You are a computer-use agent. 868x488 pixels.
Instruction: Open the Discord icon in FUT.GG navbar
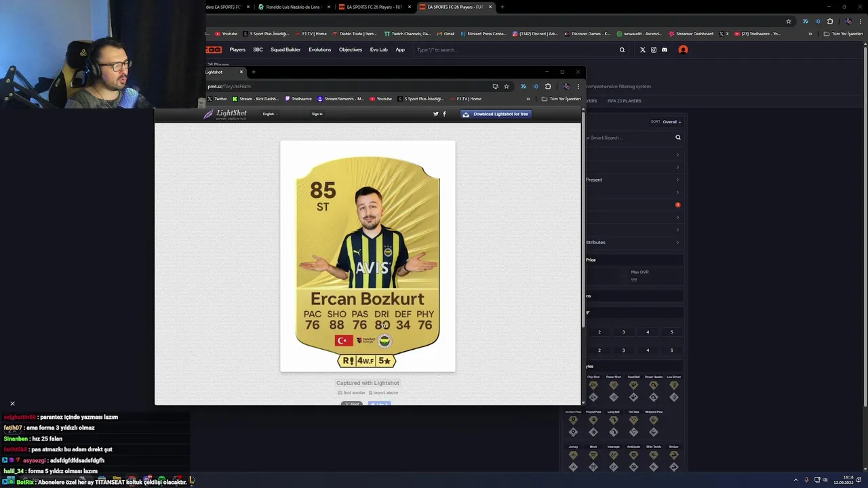point(665,49)
